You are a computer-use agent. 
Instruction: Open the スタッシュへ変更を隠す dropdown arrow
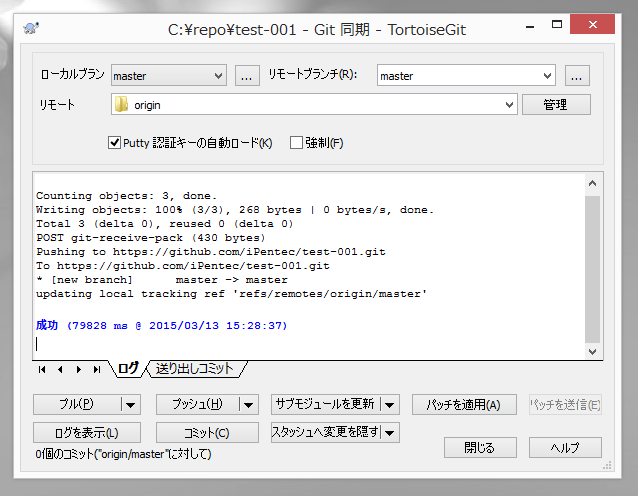point(390,433)
